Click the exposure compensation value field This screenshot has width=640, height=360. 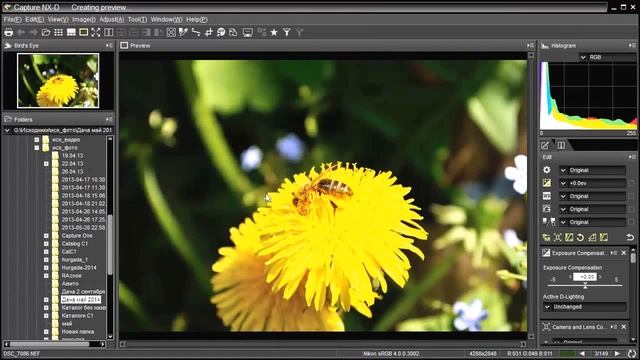[585, 277]
